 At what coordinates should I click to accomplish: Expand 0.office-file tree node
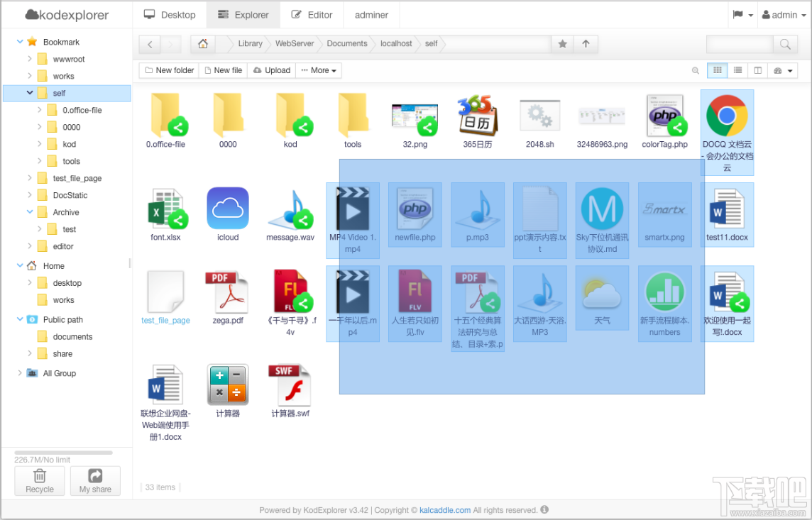pyautogui.click(x=39, y=110)
